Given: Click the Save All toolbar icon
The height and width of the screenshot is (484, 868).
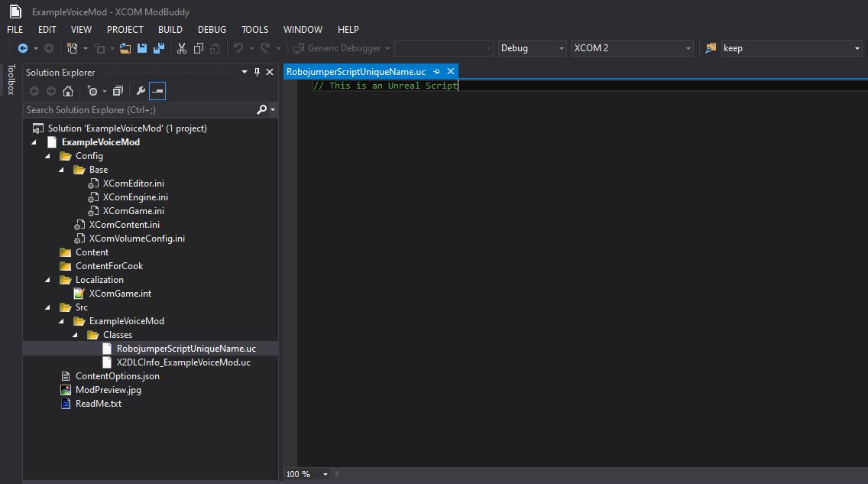Looking at the screenshot, I should (159, 48).
